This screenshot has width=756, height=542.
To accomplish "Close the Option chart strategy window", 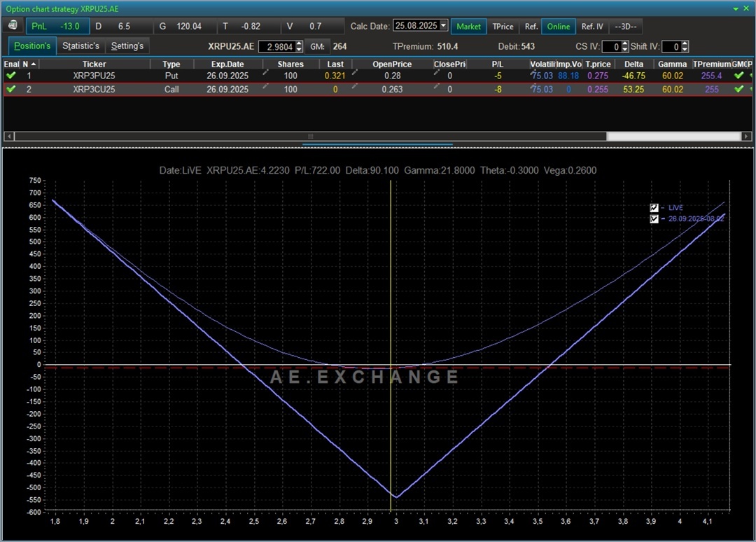I will pyautogui.click(x=746, y=8).
